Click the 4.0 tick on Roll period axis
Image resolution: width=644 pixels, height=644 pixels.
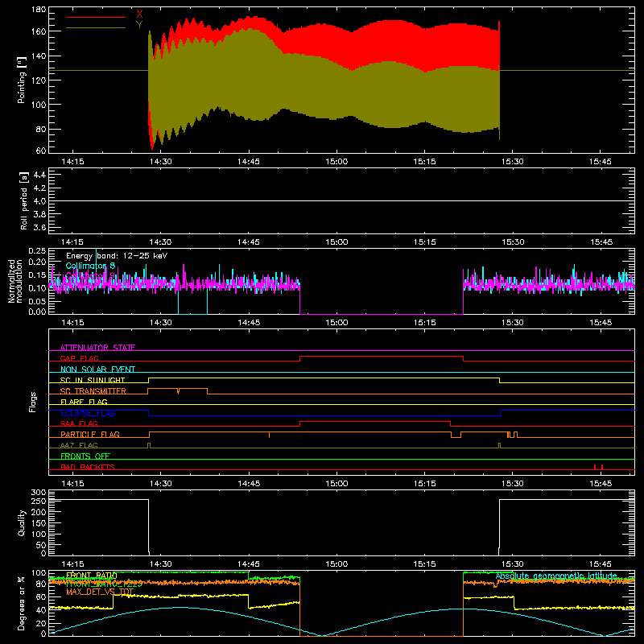tap(39, 201)
